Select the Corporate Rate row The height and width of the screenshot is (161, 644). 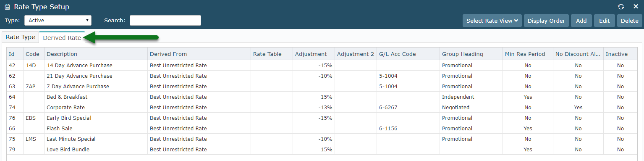[x=322, y=107]
